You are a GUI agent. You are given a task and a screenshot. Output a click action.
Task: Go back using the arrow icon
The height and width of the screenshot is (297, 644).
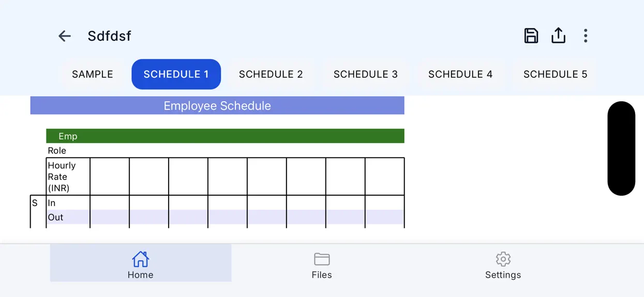click(x=65, y=36)
